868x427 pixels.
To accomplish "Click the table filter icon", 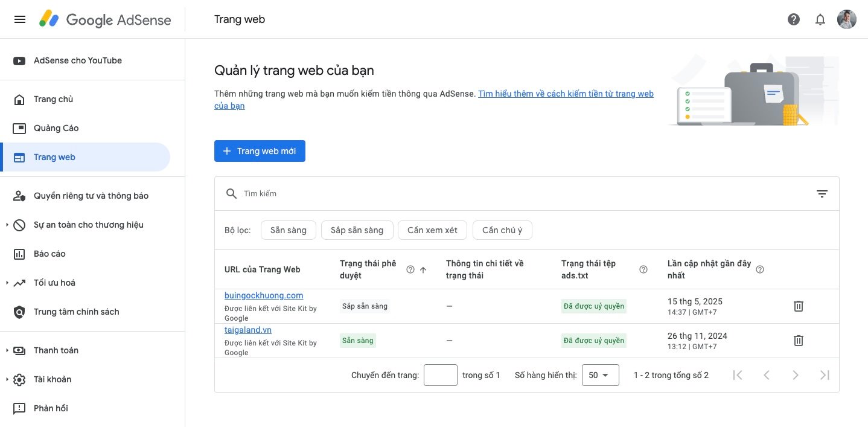I will (822, 194).
